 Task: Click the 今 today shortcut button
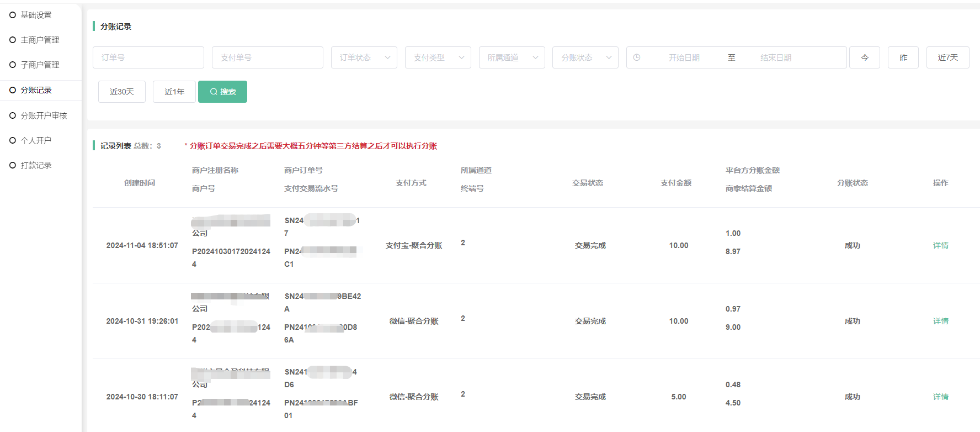click(x=864, y=57)
